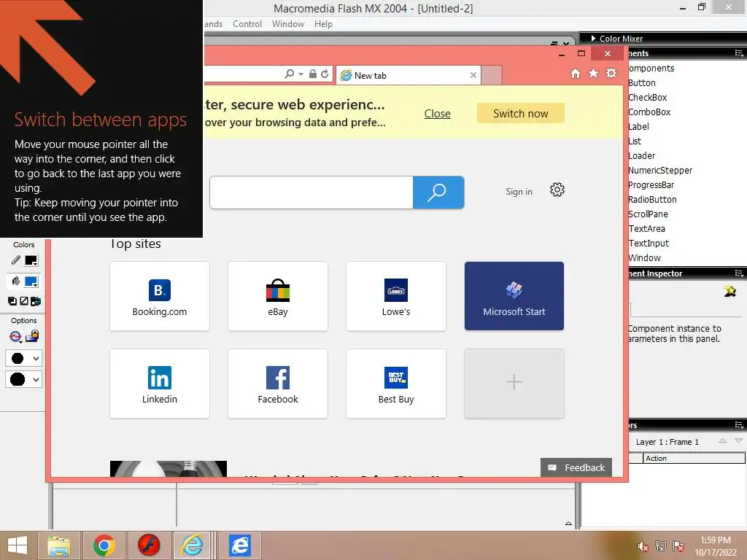Image resolution: width=747 pixels, height=560 pixels.
Task: Toggle the Lock Fill option icon
Action: click(x=32, y=336)
